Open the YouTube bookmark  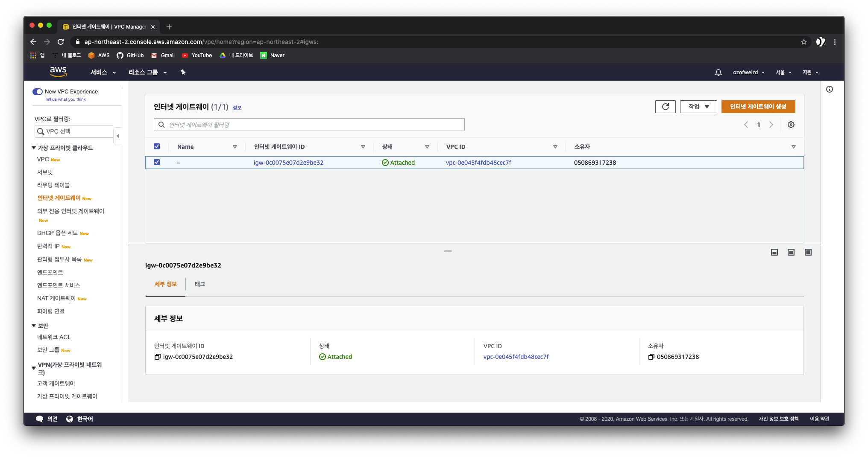[197, 55]
